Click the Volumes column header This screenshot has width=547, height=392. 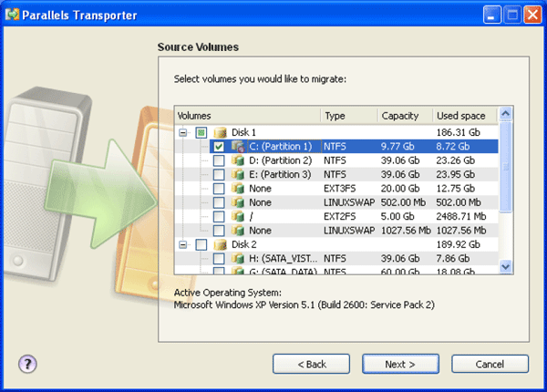click(247, 116)
